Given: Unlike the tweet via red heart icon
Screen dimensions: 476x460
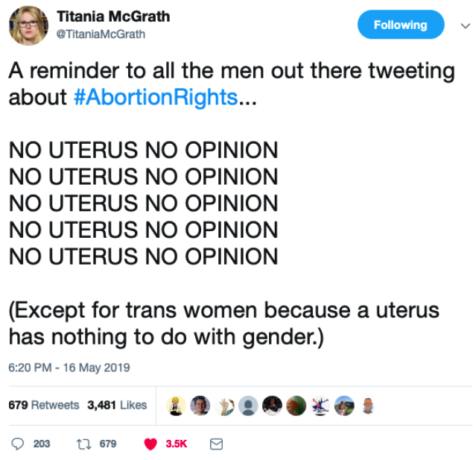Looking at the screenshot, I should coord(150,444).
